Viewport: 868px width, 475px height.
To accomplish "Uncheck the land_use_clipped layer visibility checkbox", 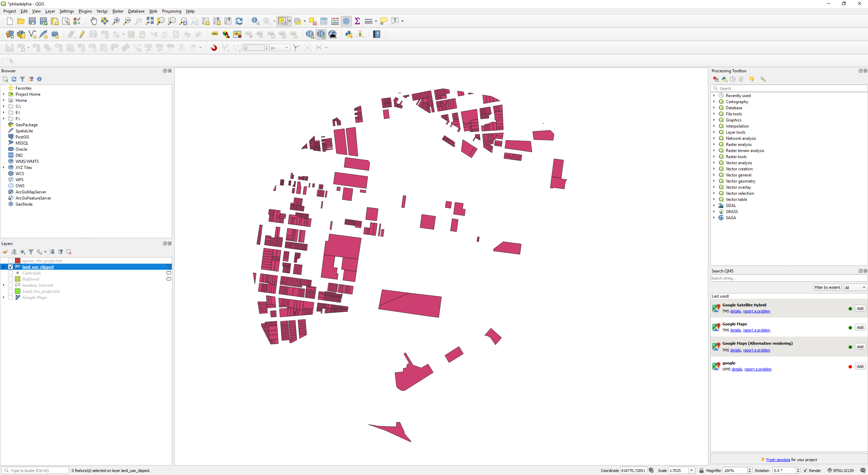I will coord(11,267).
